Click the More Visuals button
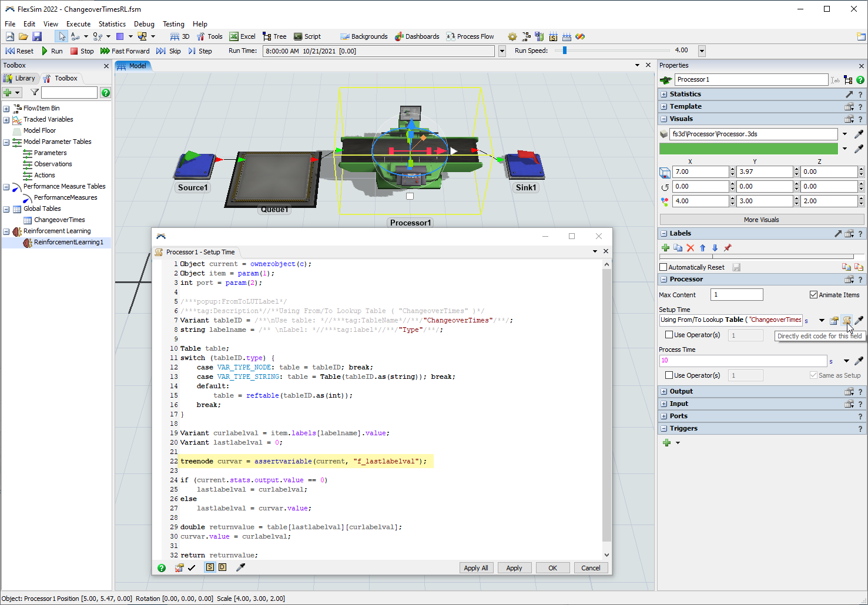The image size is (868, 605). point(761,220)
